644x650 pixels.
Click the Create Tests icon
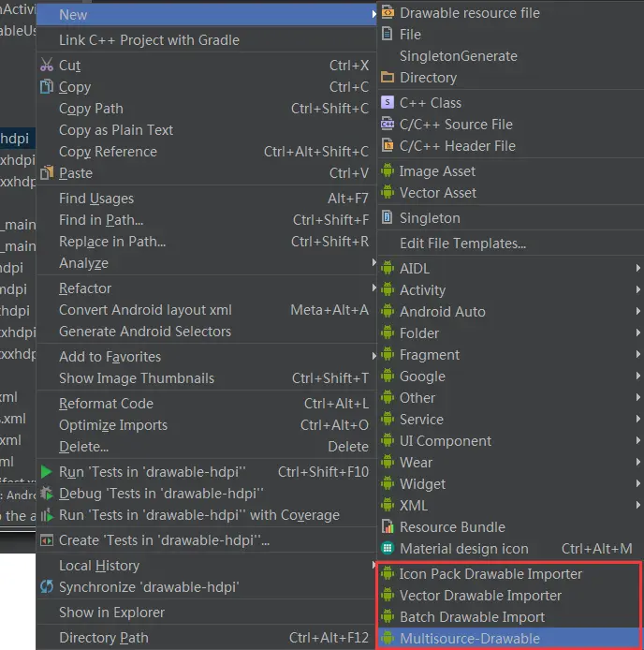coord(47,540)
